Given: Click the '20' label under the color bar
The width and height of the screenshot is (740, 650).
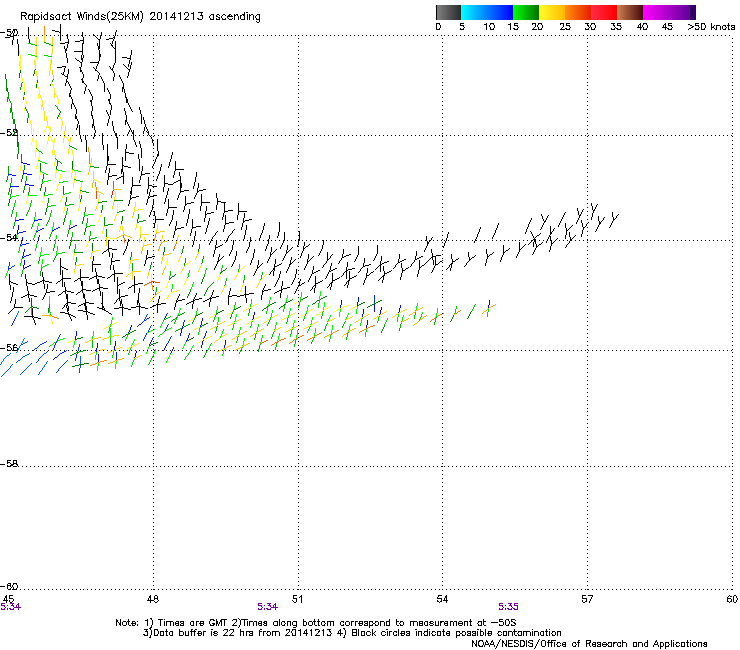Looking at the screenshot, I should click(537, 27).
